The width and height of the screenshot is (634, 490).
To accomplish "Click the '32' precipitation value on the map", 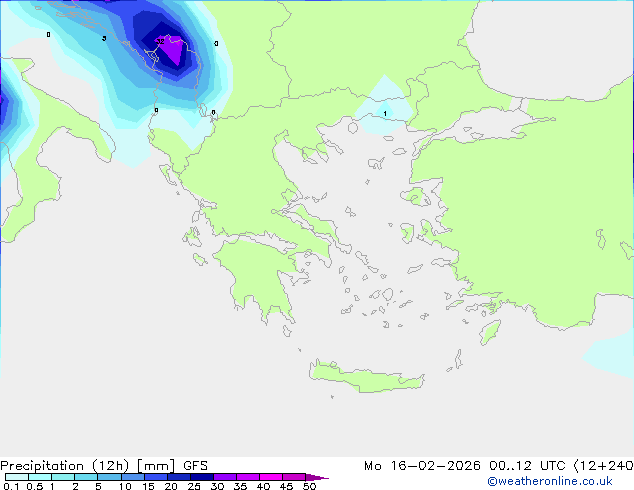I will [160, 41].
